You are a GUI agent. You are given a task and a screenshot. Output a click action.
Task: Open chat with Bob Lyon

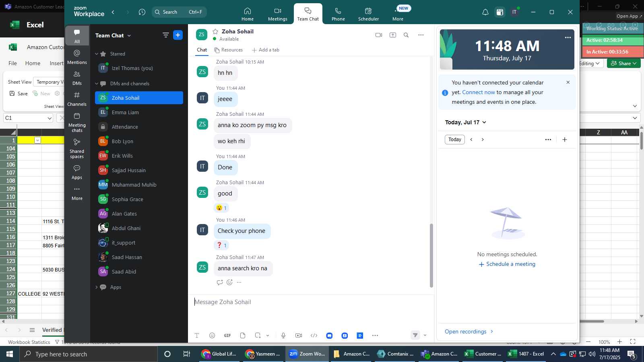tap(139, 141)
